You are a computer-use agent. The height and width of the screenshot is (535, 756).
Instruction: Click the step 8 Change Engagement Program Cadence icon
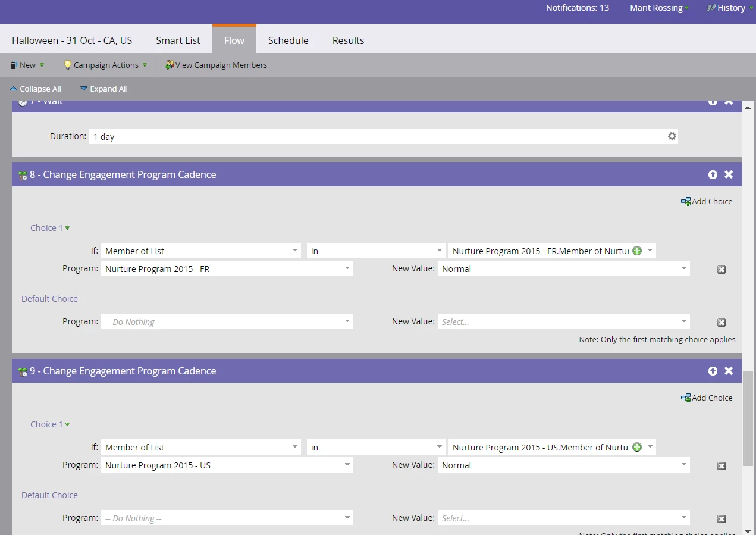pyautogui.click(x=23, y=175)
